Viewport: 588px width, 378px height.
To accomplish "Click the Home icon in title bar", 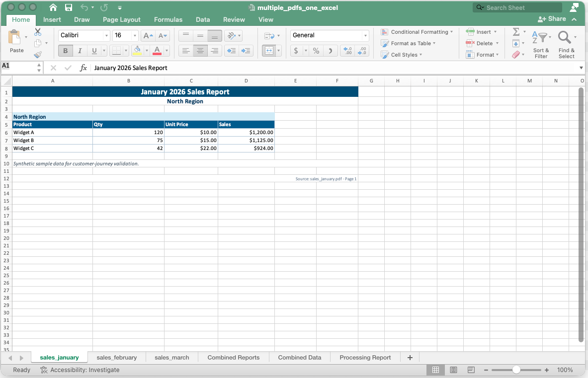I will [x=53, y=7].
